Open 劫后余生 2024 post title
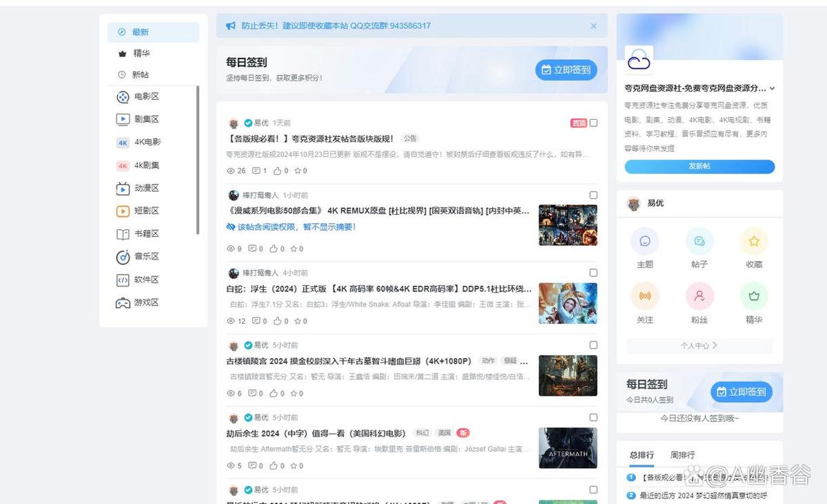Image resolution: width=827 pixels, height=504 pixels. click(x=316, y=433)
